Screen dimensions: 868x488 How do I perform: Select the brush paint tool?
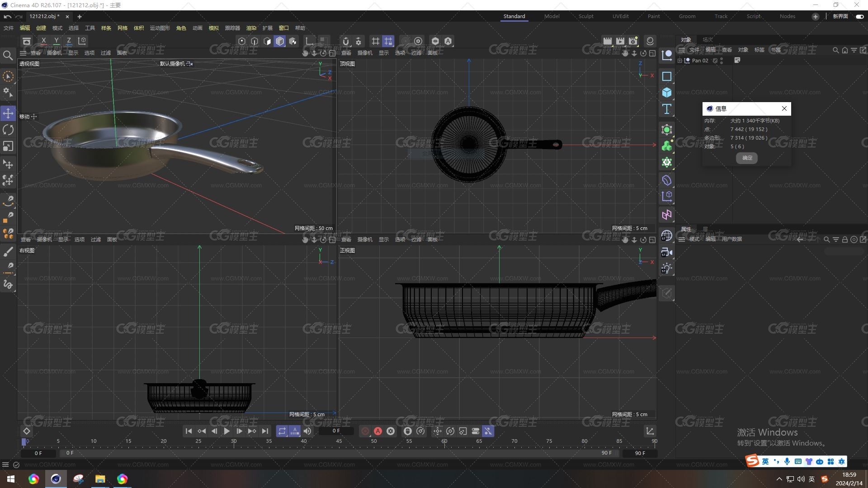pos(8,251)
